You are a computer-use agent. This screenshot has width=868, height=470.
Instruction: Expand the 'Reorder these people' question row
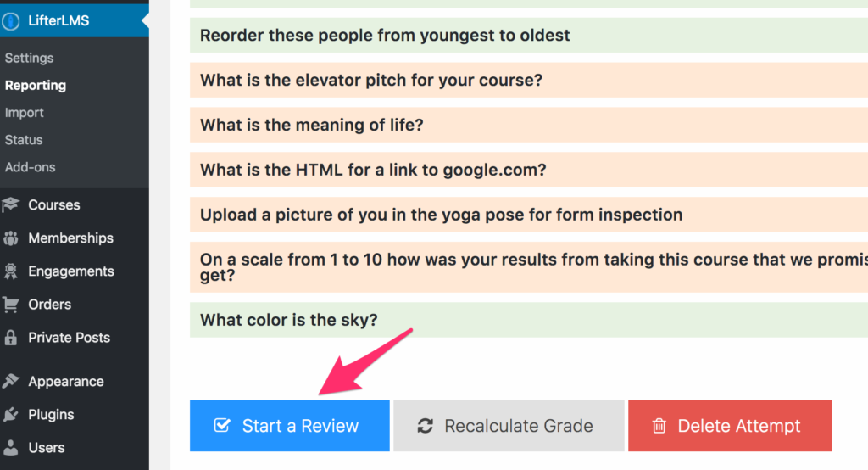[x=529, y=35]
